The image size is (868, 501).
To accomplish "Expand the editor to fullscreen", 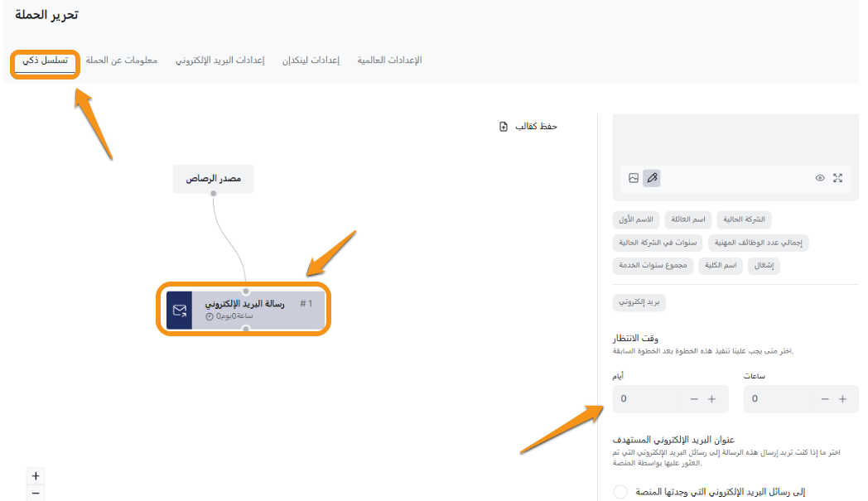I will coord(838,178).
